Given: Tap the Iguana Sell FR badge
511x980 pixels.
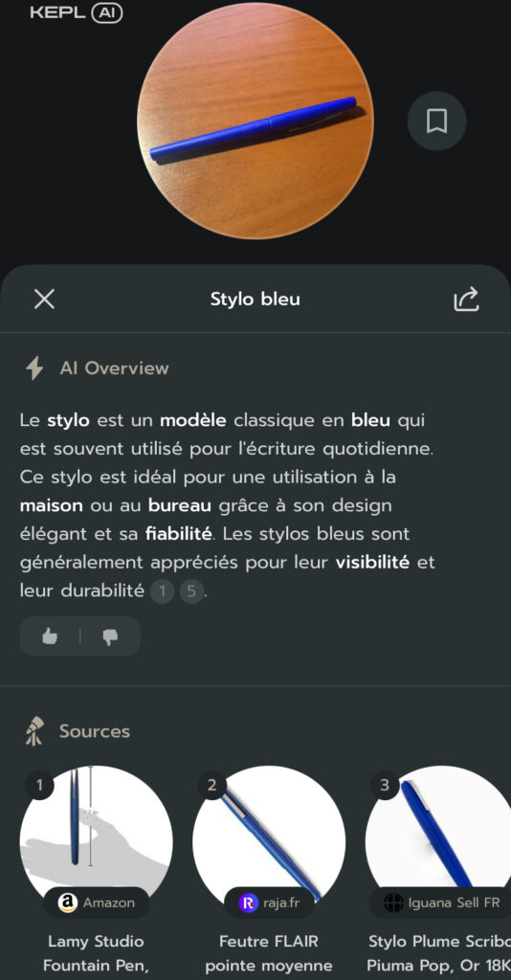Looking at the screenshot, I should pyautogui.click(x=440, y=902).
